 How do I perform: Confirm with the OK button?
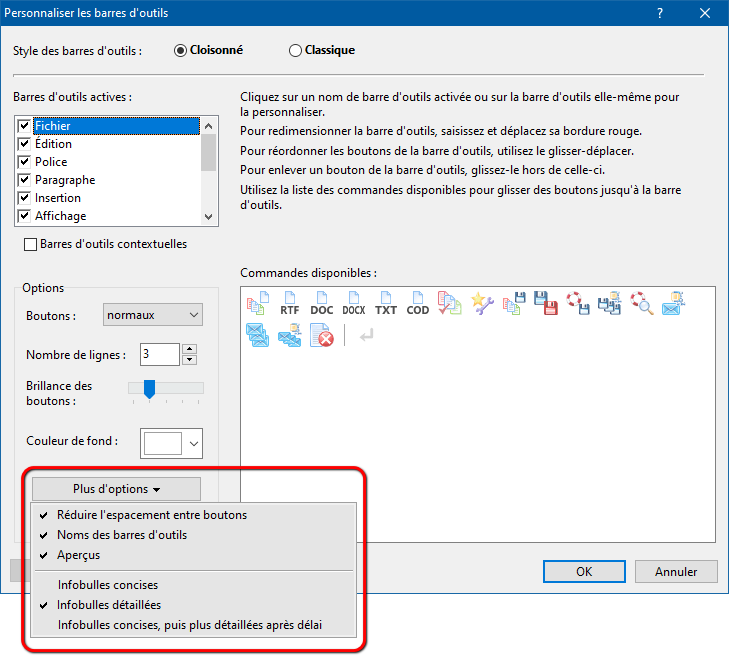coord(584,571)
